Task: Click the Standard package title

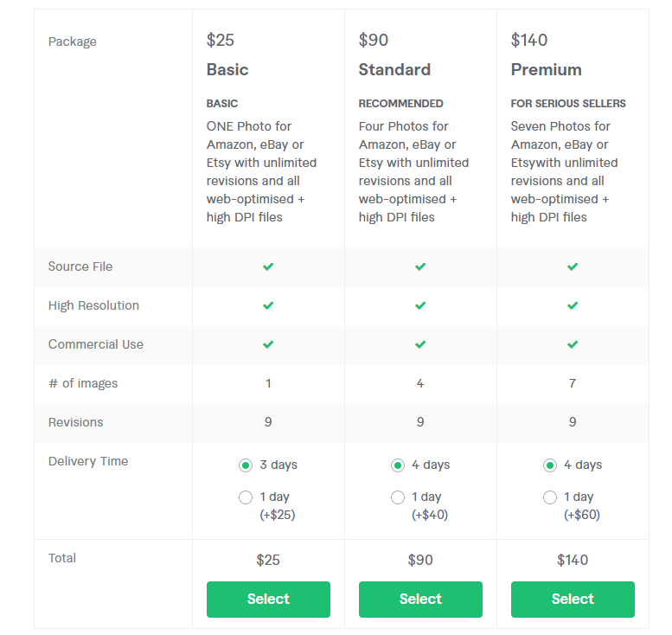Action: (x=394, y=69)
